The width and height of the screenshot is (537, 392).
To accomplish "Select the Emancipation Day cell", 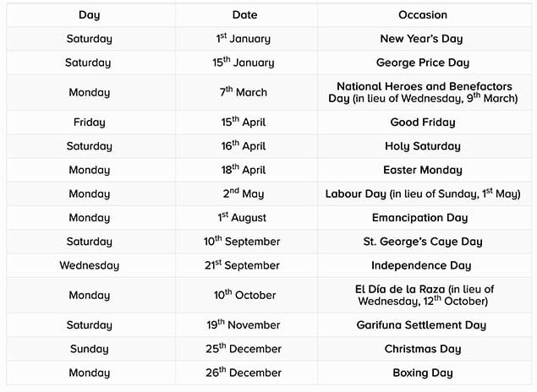I will 422,218.
